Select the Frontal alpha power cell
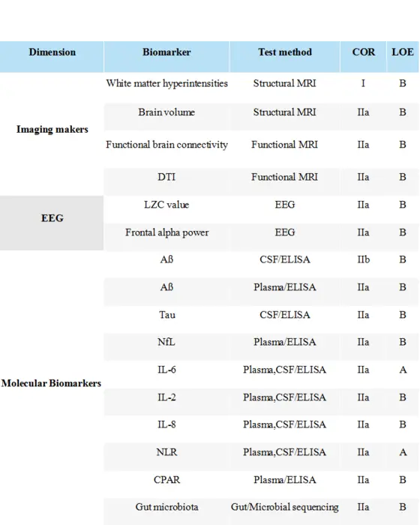 166,237
